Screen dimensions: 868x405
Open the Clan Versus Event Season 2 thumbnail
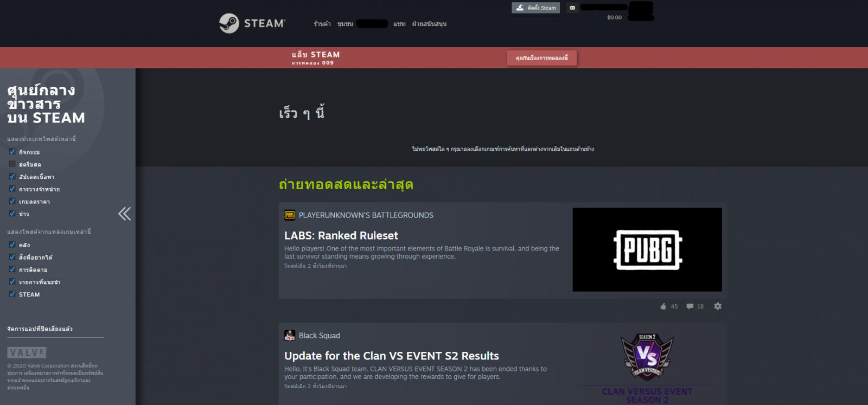(647, 367)
